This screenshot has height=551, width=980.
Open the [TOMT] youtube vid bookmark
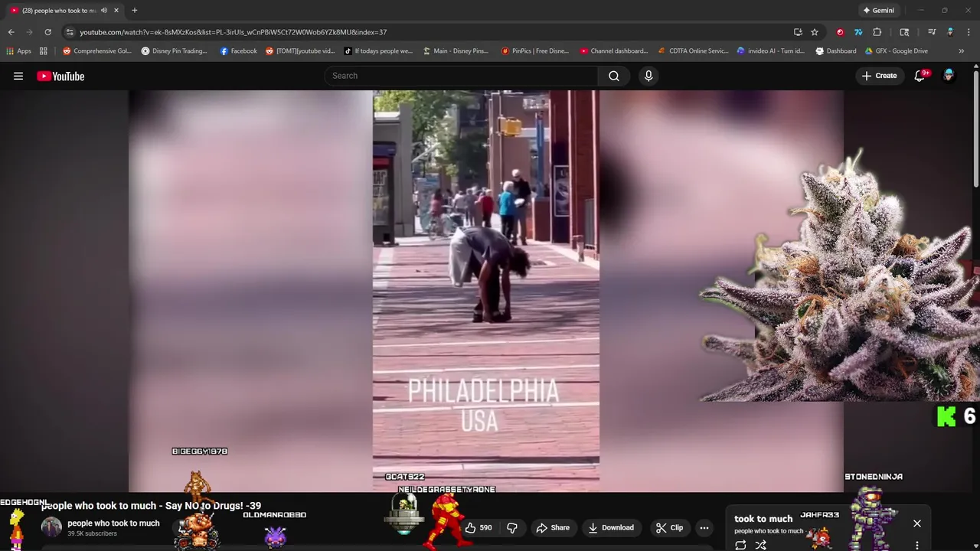[x=300, y=51]
